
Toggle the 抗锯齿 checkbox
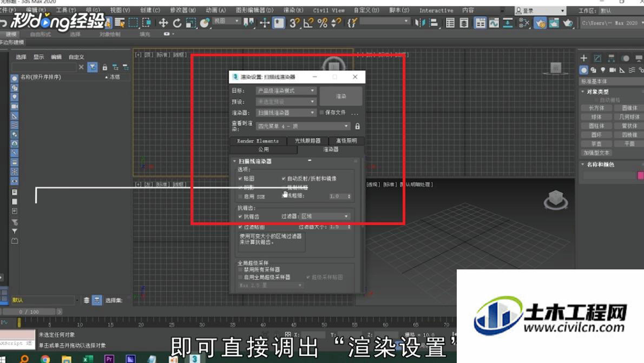point(240,216)
